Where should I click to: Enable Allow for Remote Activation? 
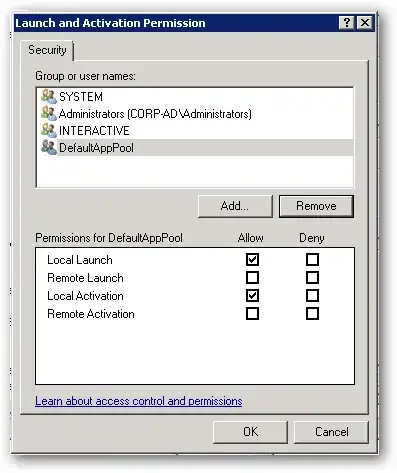[252, 313]
